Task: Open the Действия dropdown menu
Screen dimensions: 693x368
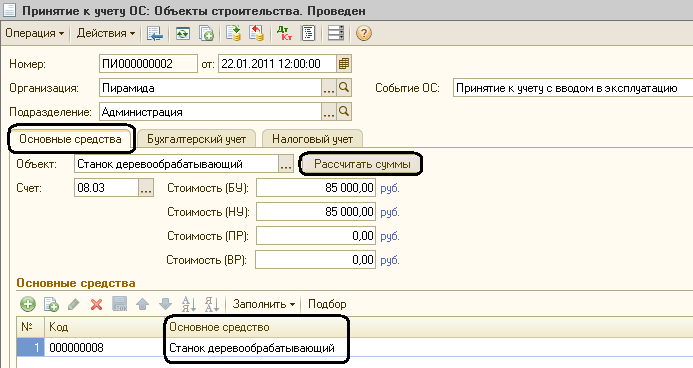Action: tap(106, 34)
